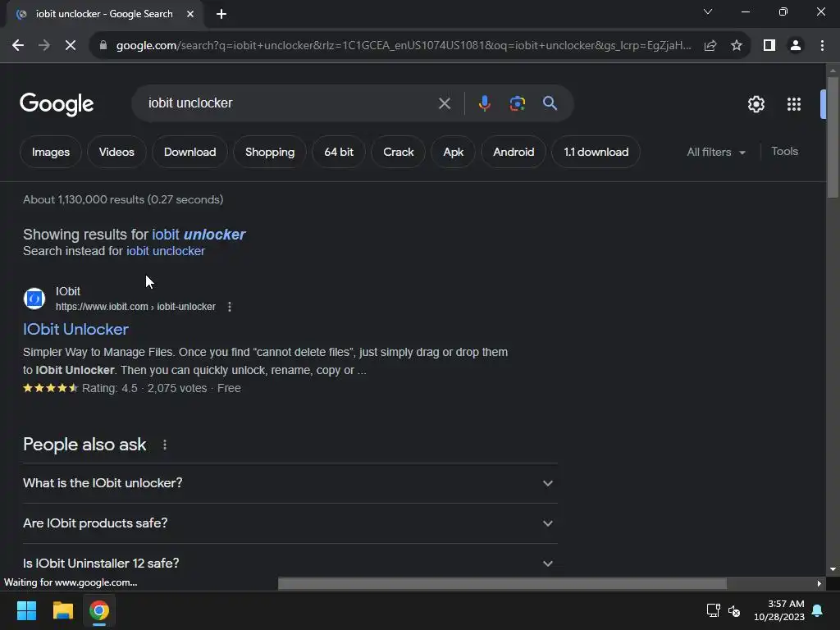Image resolution: width=840 pixels, height=630 pixels.
Task: Select the Shopping filter chip
Action: [269, 152]
